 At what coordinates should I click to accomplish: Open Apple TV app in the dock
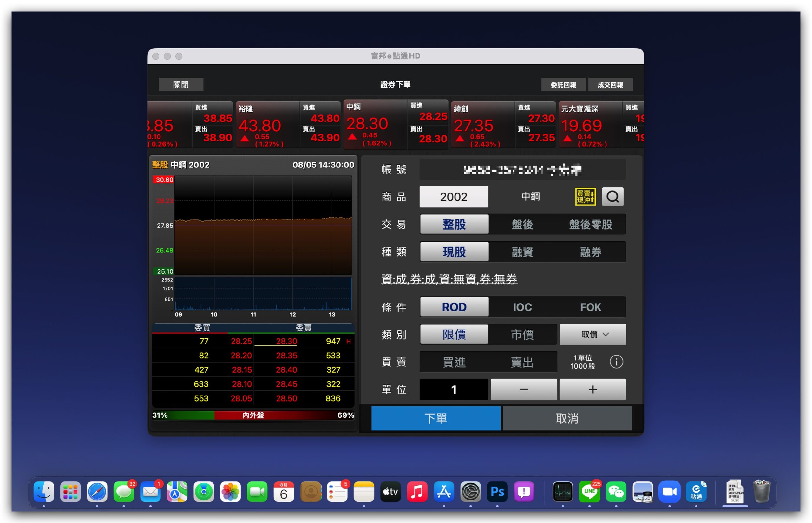[x=390, y=491]
